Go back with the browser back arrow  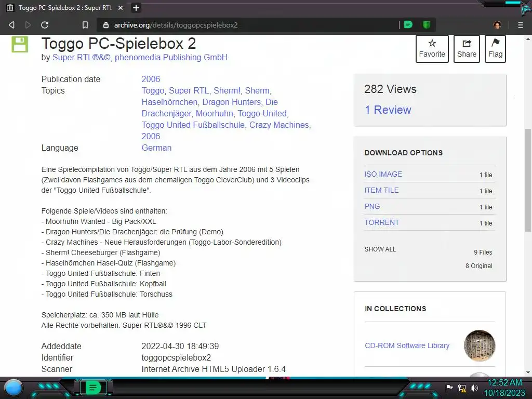(x=11, y=25)
